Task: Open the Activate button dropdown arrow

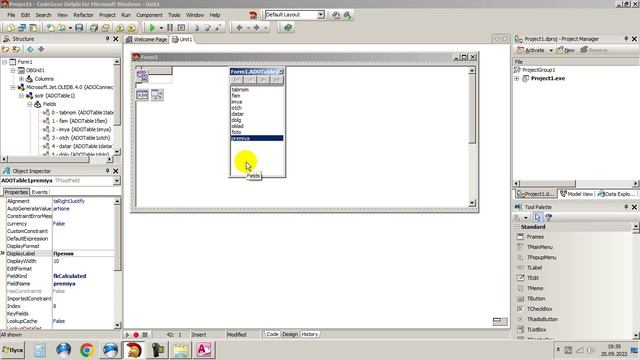Action: pos(551,50)
